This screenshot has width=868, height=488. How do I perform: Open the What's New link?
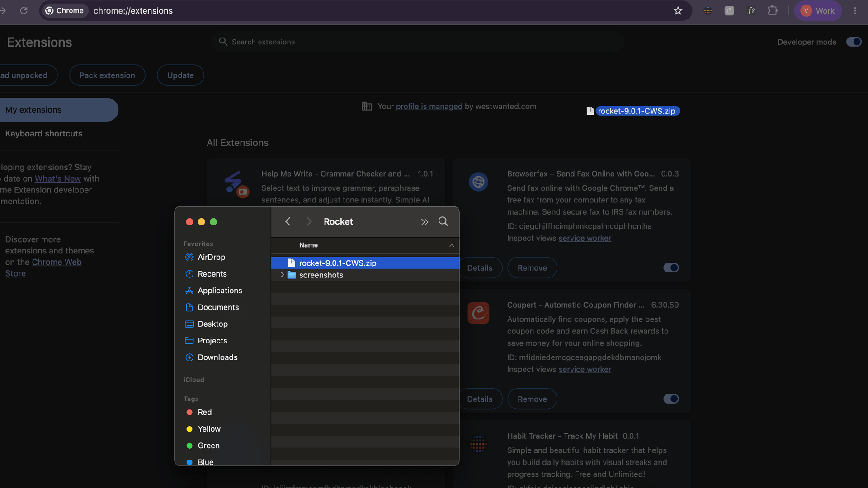(58, 178)
